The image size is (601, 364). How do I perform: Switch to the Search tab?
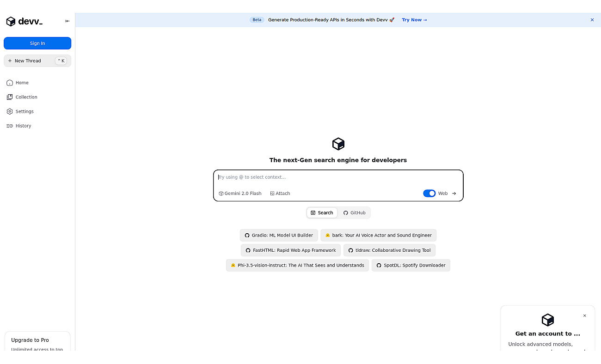pos(322,213)
